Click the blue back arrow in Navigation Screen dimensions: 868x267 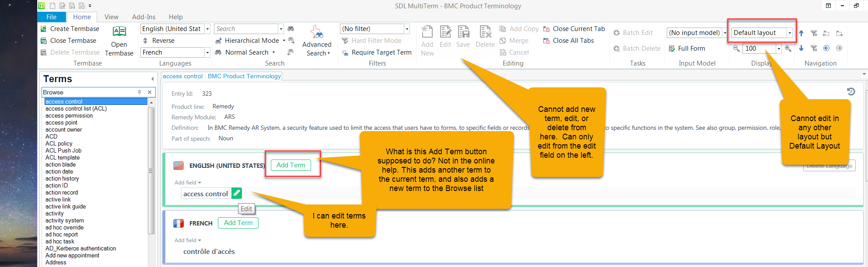pos(826,48)
